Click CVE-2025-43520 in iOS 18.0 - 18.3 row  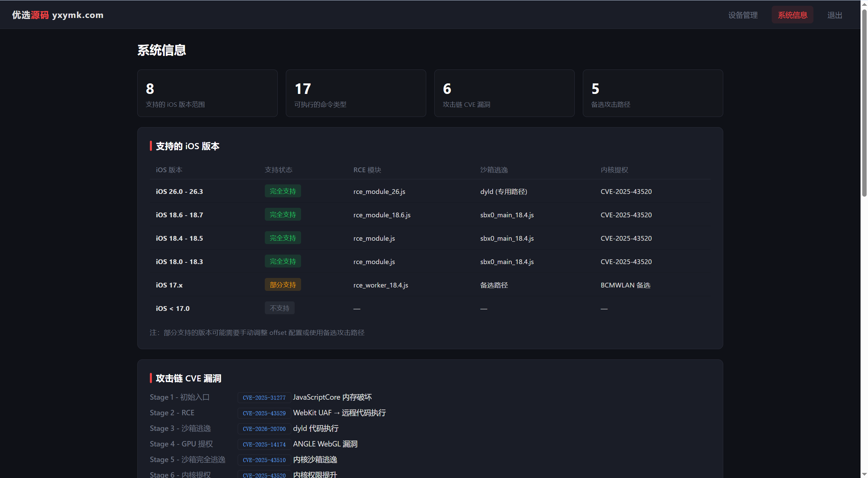626,262
